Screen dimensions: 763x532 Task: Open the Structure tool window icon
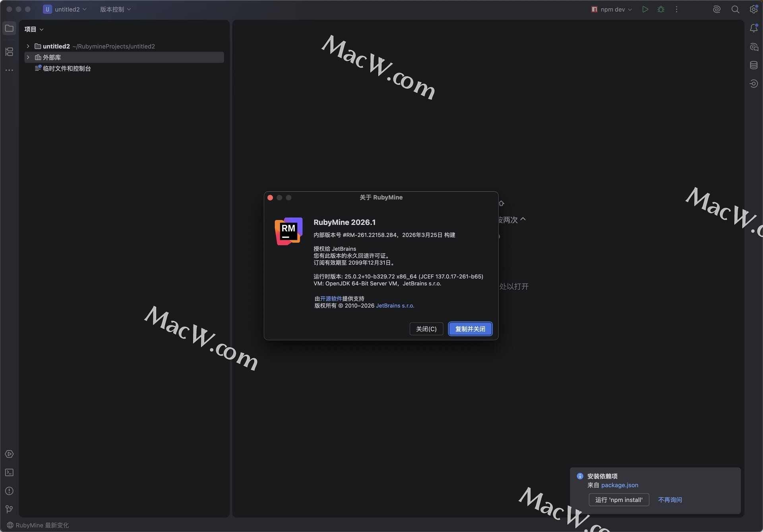pyautogui.click(x=9, y=52)
